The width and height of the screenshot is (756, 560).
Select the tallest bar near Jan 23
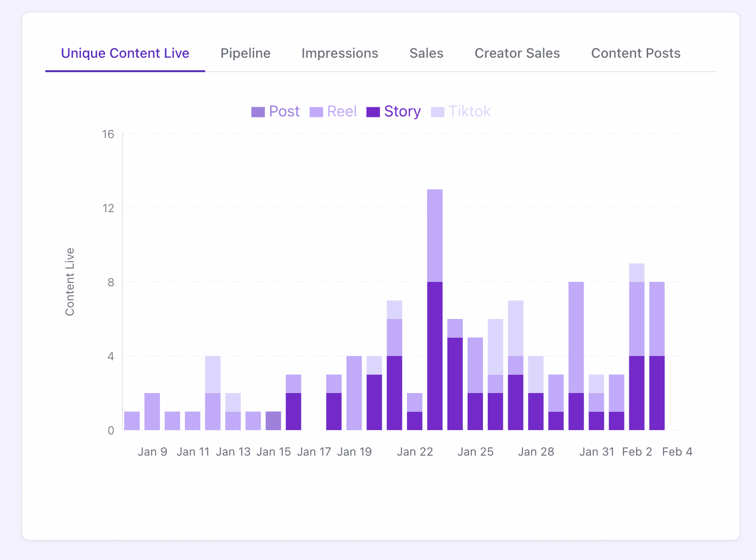click(x=435, y=309)
